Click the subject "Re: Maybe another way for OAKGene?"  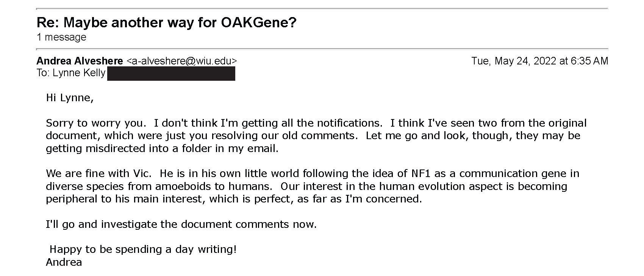166,24
